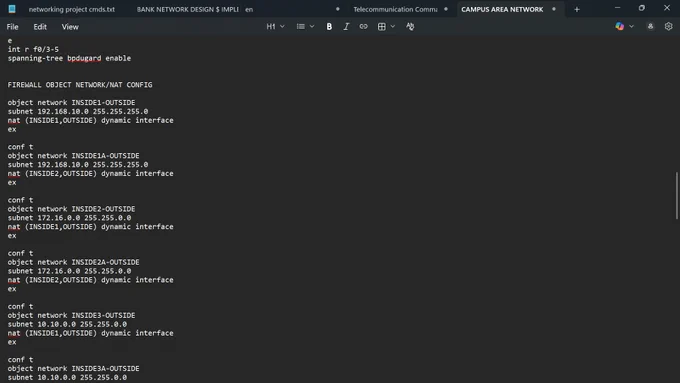680x383 pixels.
Task: Switch to networking project cmds.txt tab
Action: (72, 9)
